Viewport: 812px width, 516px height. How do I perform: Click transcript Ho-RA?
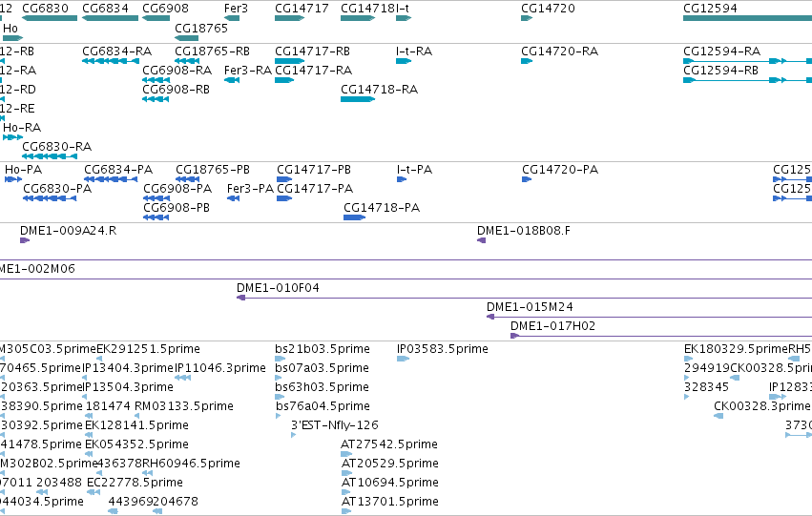13,137
